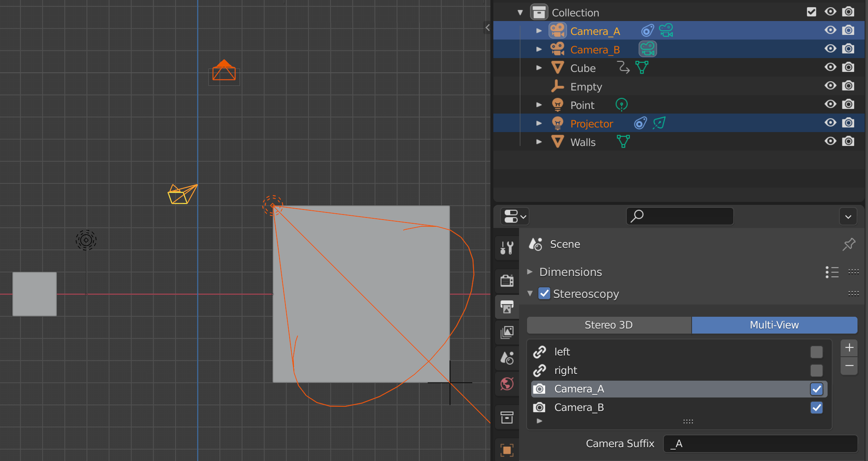Disable Projector in renders
The height and width of the screenshot is (461, 868).
[x=848, y=123]
